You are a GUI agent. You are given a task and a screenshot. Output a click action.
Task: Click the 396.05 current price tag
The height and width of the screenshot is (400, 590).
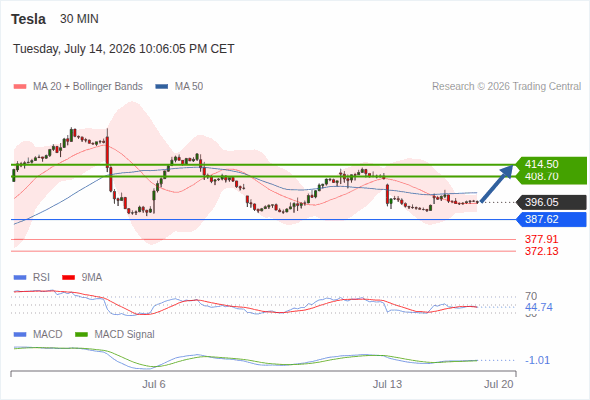(551, 202)
